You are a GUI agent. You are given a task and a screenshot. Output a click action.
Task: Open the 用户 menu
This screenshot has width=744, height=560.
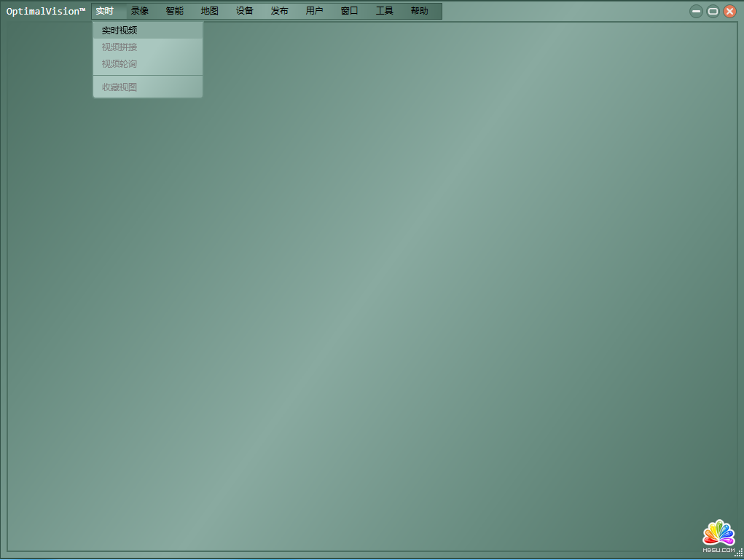315,11
